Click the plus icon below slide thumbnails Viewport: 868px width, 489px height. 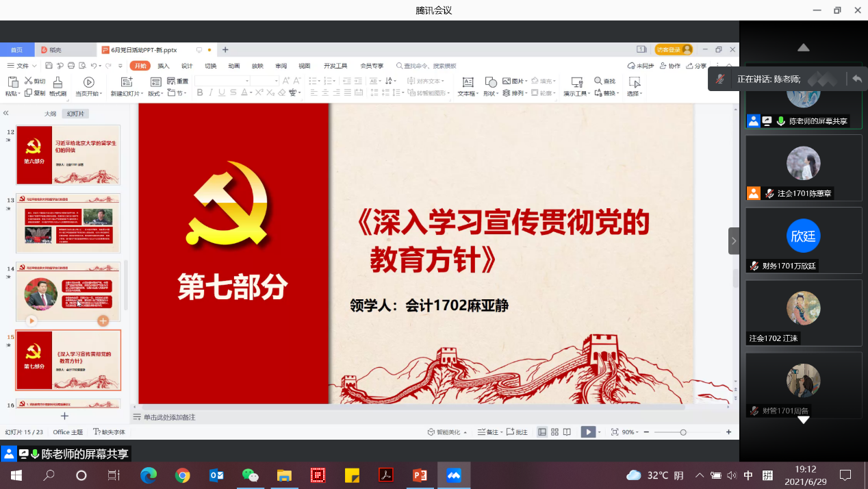pyautogui.click(x=65, y=416)
